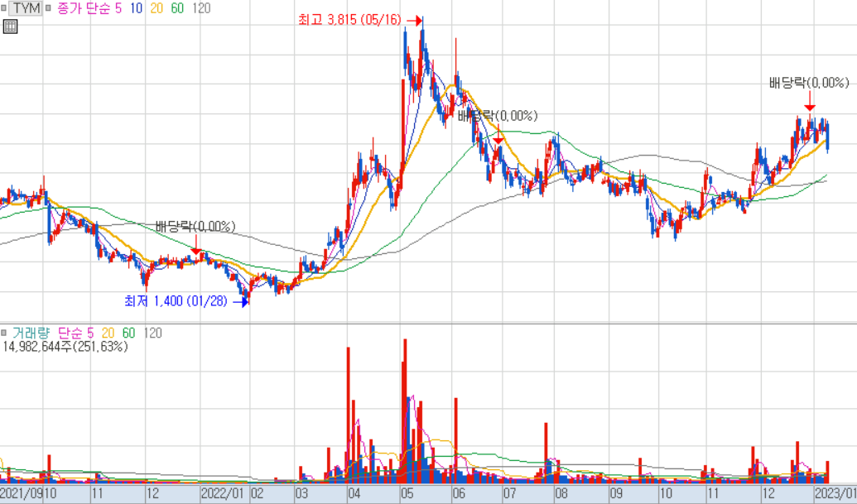Toggle the gray 120-day price moving average
Image resolution: width=857 pixels, height=504 pixels.
(x=201, y=8)
